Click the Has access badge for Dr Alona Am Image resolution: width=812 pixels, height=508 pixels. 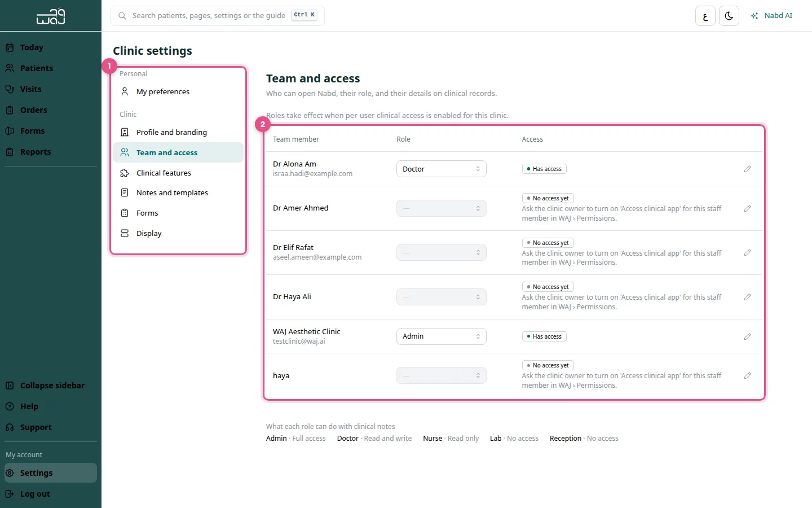[544, 169]
